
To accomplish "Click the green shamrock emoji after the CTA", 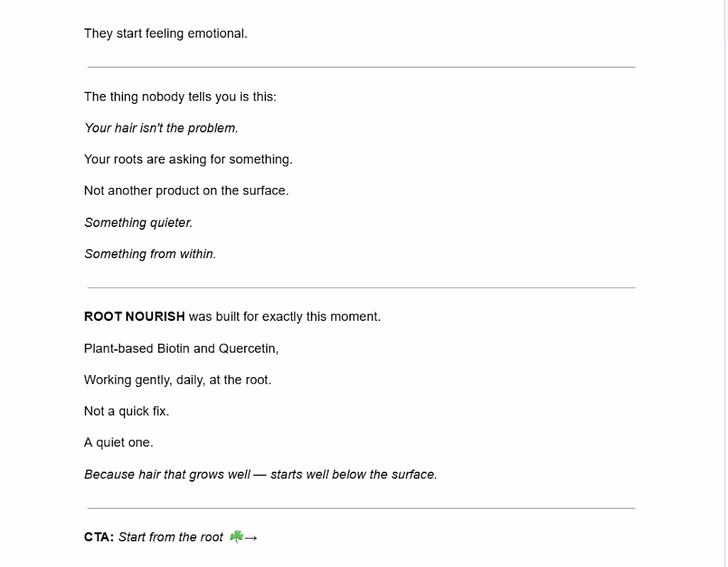I will pos(236,537).
